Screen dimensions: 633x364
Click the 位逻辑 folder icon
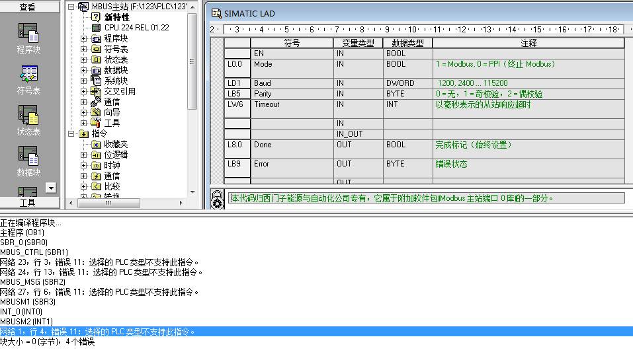click(x=96, y=155)
